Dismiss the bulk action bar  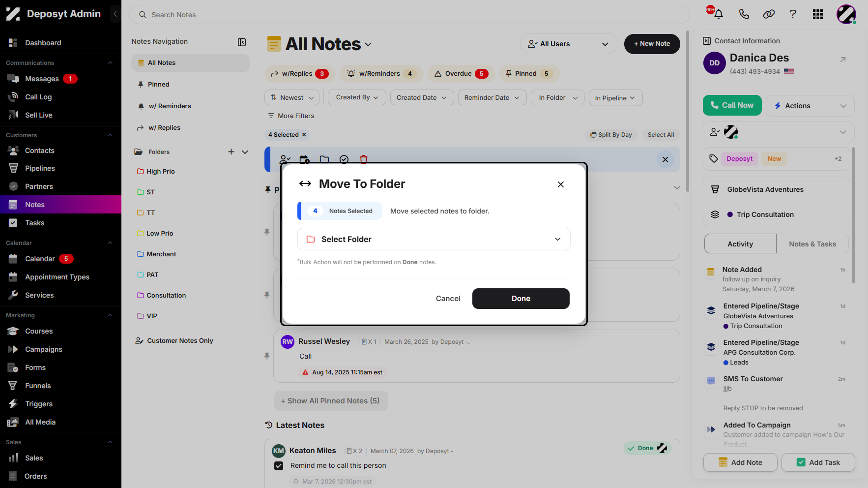(x=665, y=159)
